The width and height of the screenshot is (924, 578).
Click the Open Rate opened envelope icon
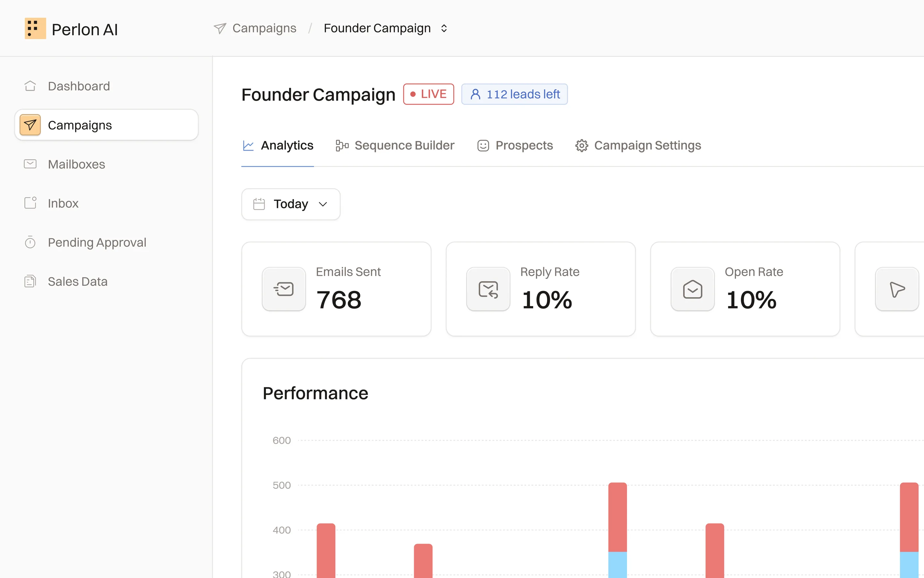(x=693, y=289)
